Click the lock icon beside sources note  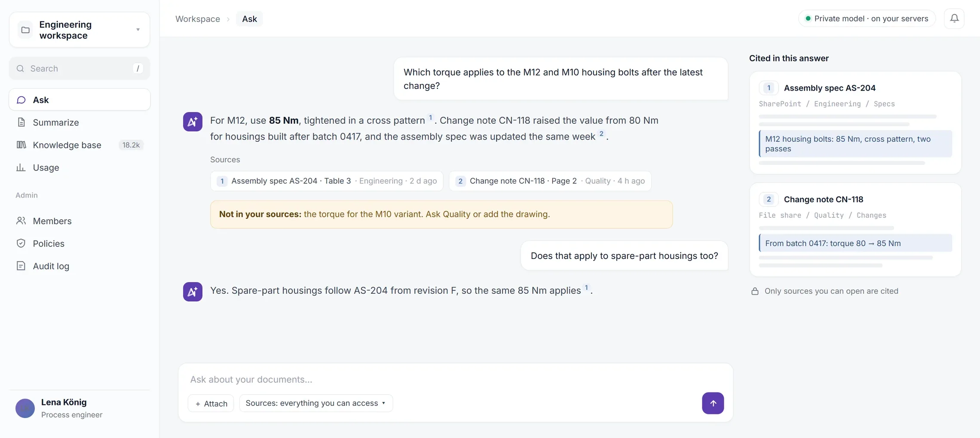coord(755,291)
